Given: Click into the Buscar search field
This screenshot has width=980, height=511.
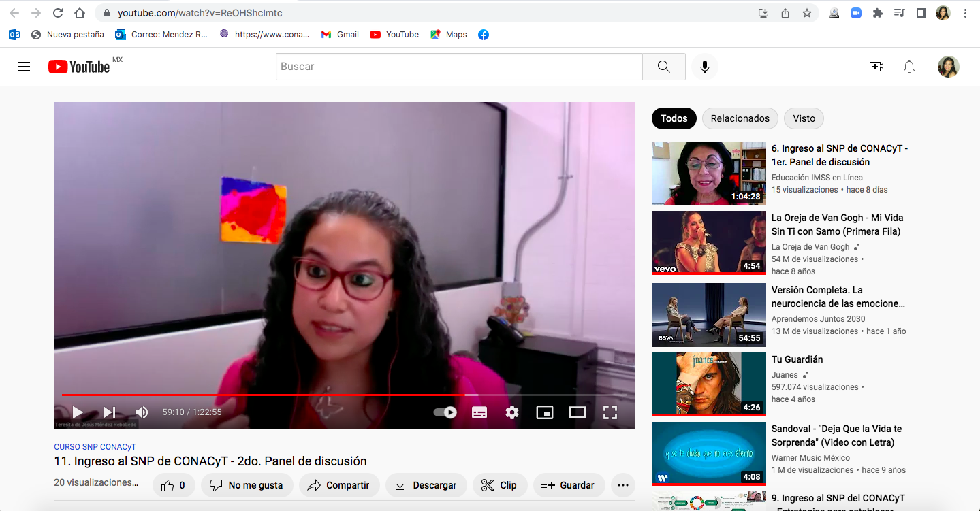Looking at the screenshot, I should (x=459, y=67).
